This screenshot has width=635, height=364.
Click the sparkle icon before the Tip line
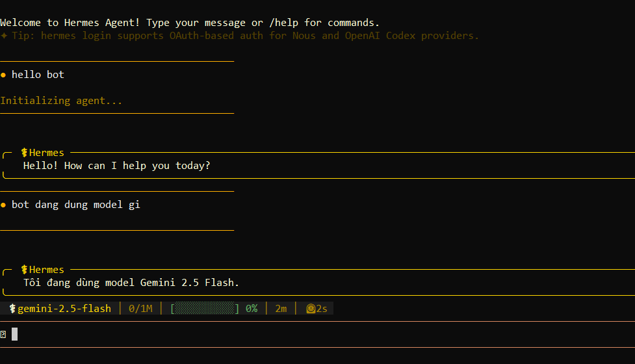pos(4,36)
